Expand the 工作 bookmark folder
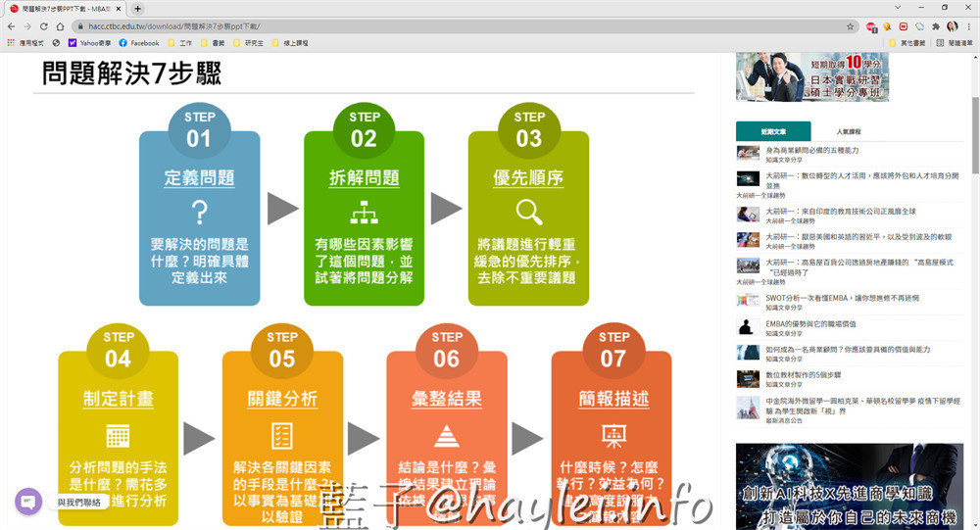The height and width of the screenshot is (530, 980). coord(180,43)
